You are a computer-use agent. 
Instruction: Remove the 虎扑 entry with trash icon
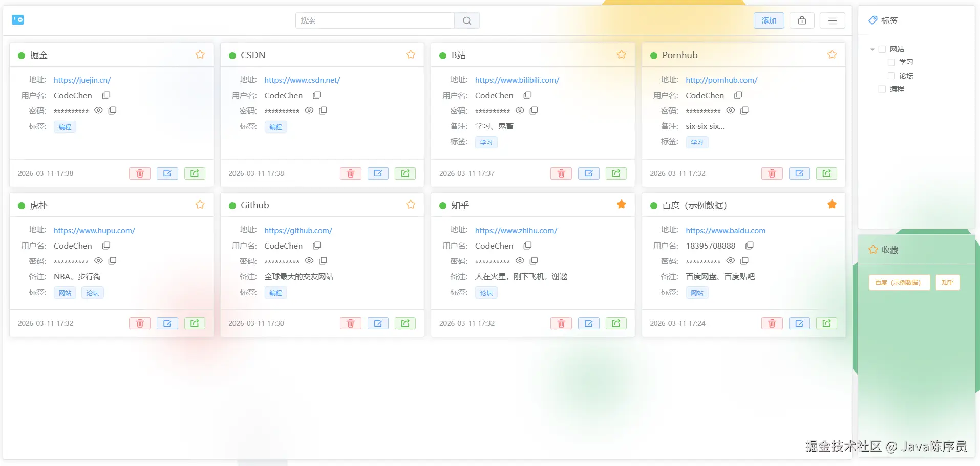[x=140, y=323]
